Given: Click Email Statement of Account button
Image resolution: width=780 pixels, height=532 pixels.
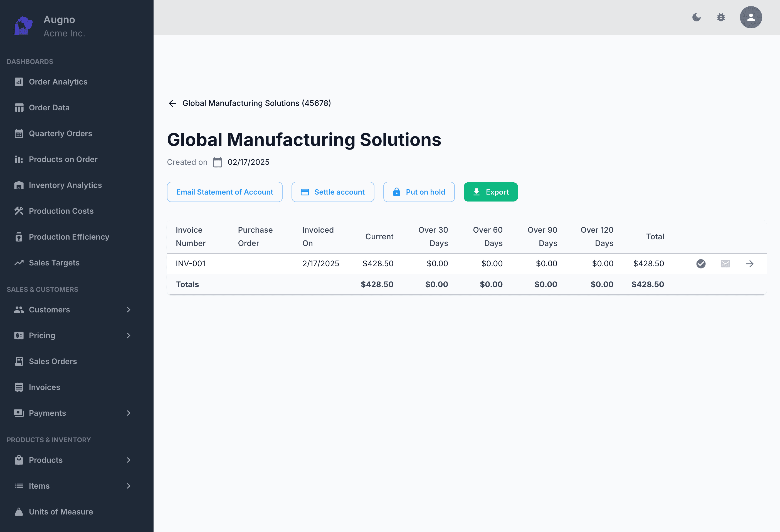Looking at the screenshot, I should click(224, 192).
